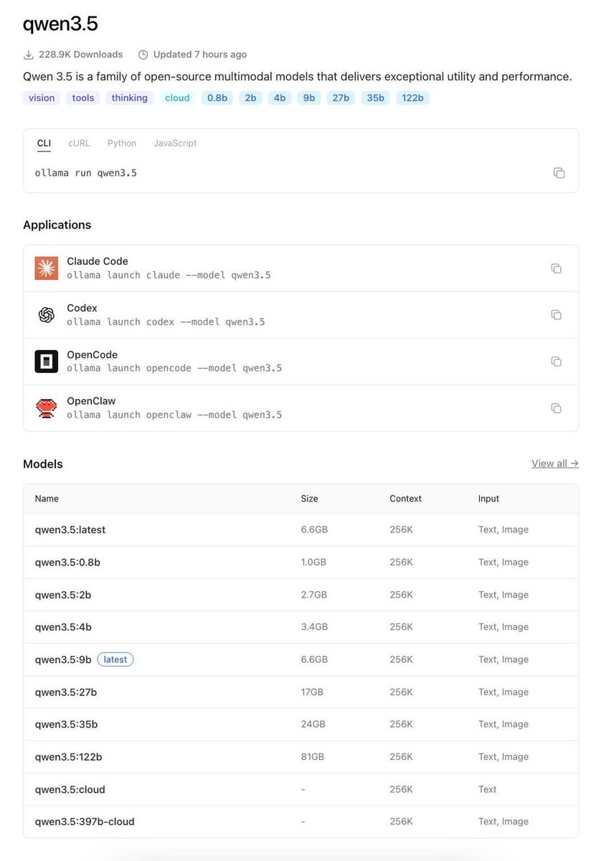The height and width of the screenshot is (861, 616).
Task: Open the qwen3.5:4b model
Action: pos(63,627)
